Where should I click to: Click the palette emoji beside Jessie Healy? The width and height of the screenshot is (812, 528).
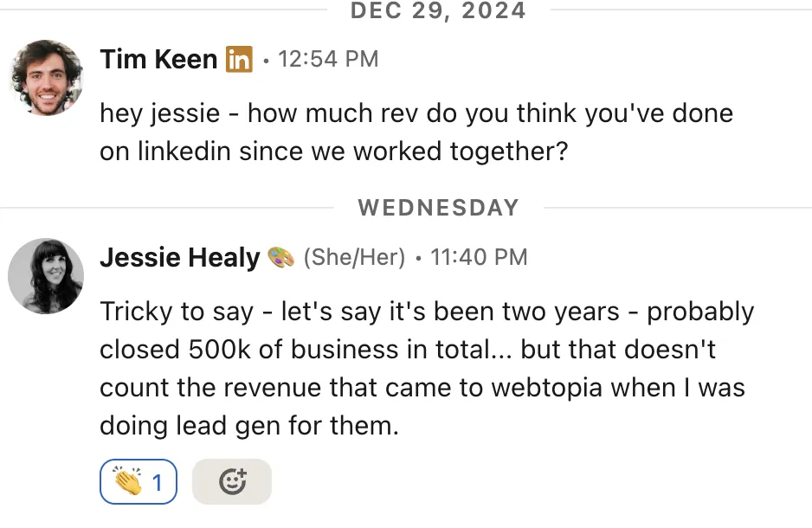pos(281,257)
